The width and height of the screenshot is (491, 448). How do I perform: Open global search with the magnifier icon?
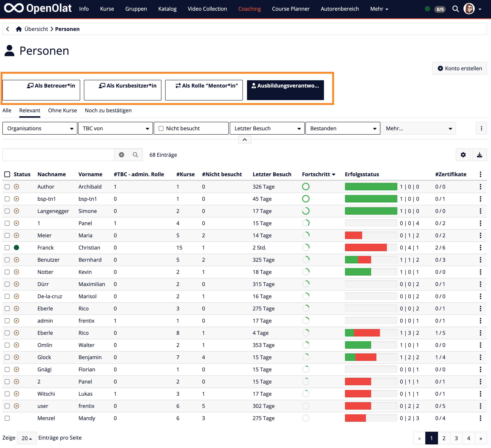pyautogui.click(x=455, y=9)
